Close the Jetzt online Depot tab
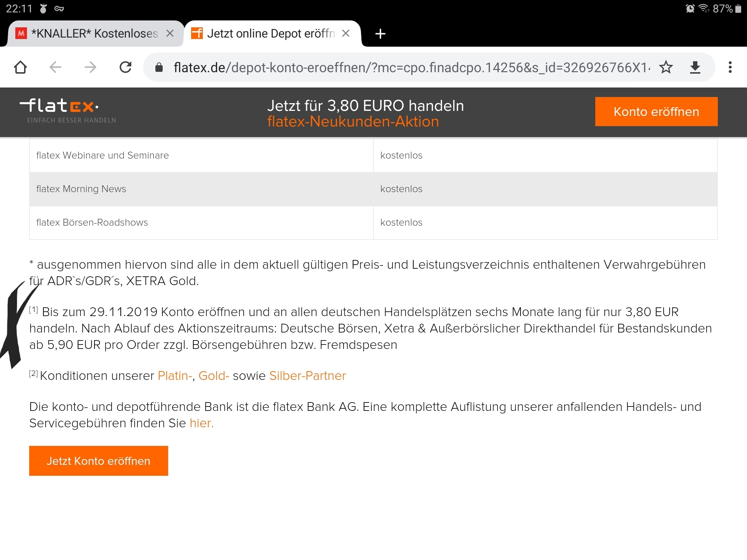747x560 pixels. (346, 34)
